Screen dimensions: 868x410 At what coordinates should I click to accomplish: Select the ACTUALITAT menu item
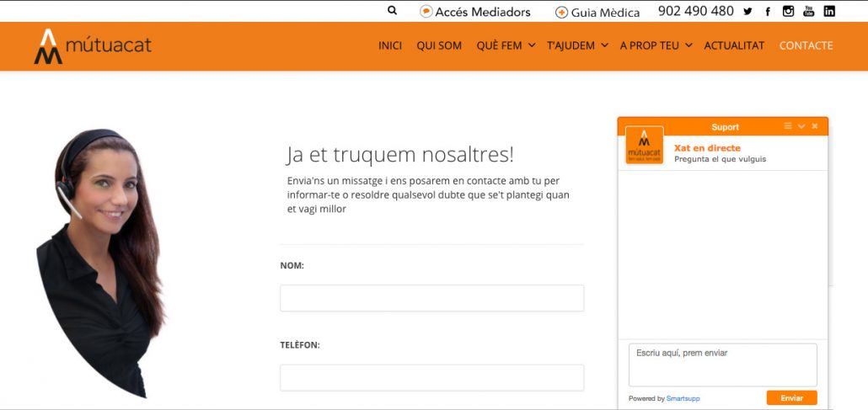734,45
